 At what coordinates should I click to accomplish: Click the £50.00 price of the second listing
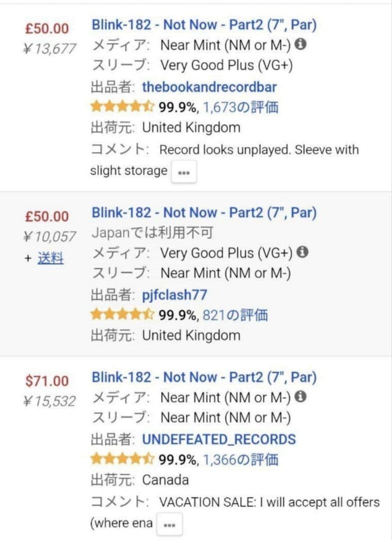pyautogui.click(x=46, y=216)
